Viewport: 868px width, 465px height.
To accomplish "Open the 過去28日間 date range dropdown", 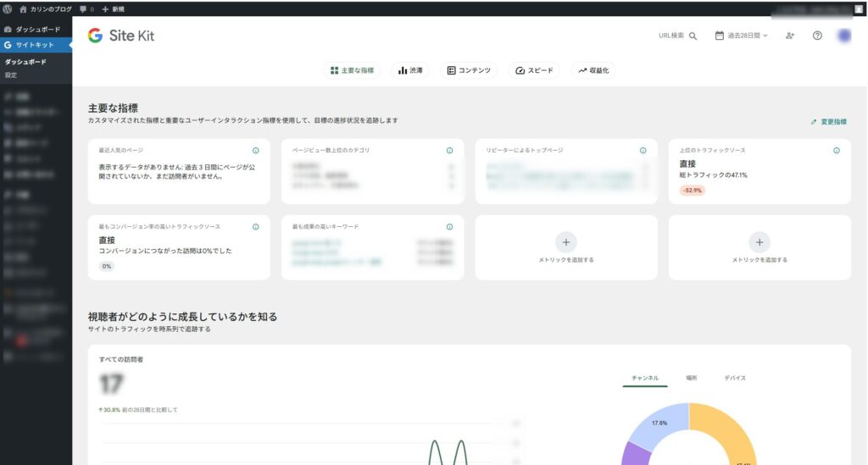I will coord(742,36).
